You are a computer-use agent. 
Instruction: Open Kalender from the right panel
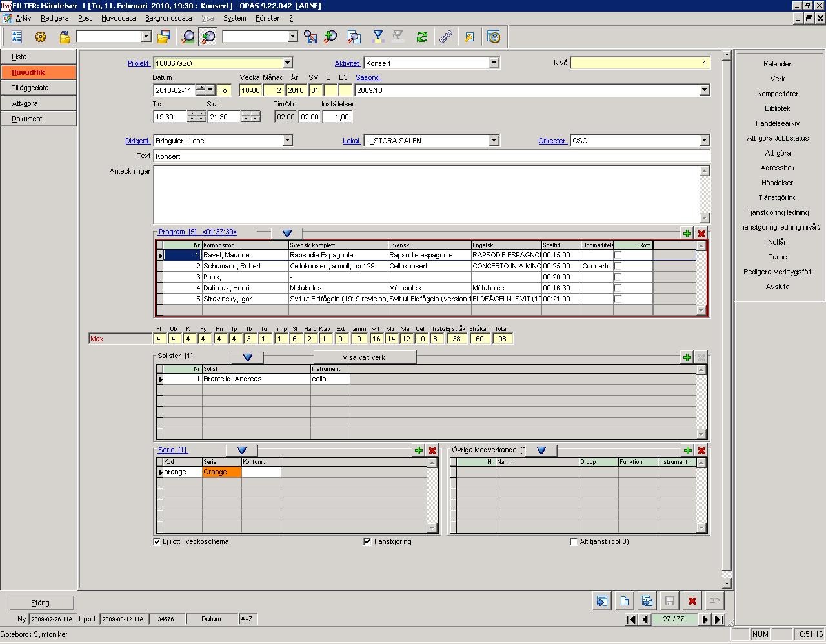point(778,64)
